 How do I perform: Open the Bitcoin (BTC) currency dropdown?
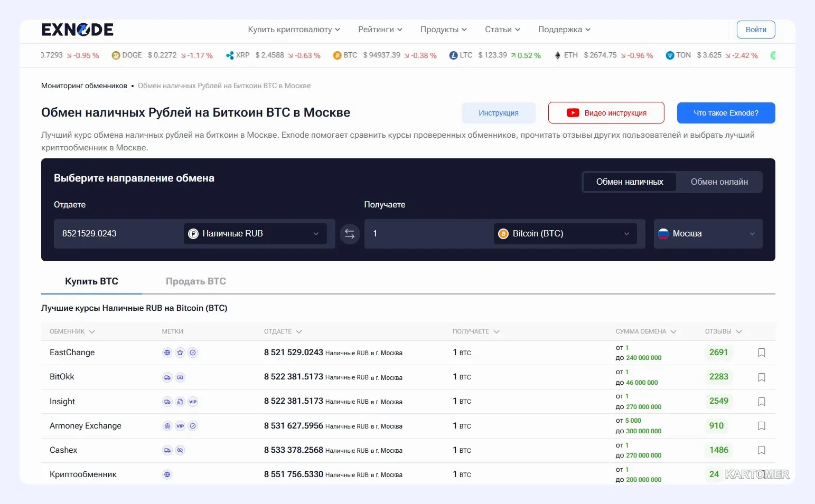tap(565, 234)
